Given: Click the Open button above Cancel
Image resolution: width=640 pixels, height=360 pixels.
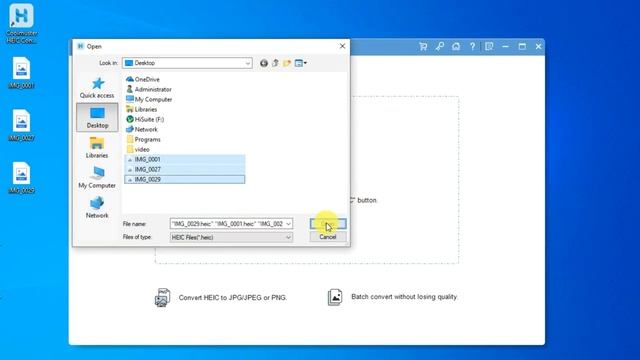Looking at the screenshot, I should click(x=328, y=224).
